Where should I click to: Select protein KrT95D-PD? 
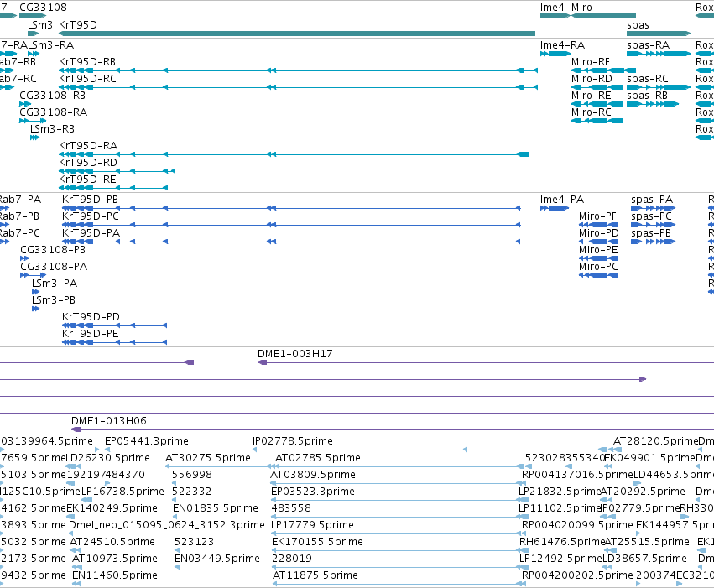pos(91,317)
